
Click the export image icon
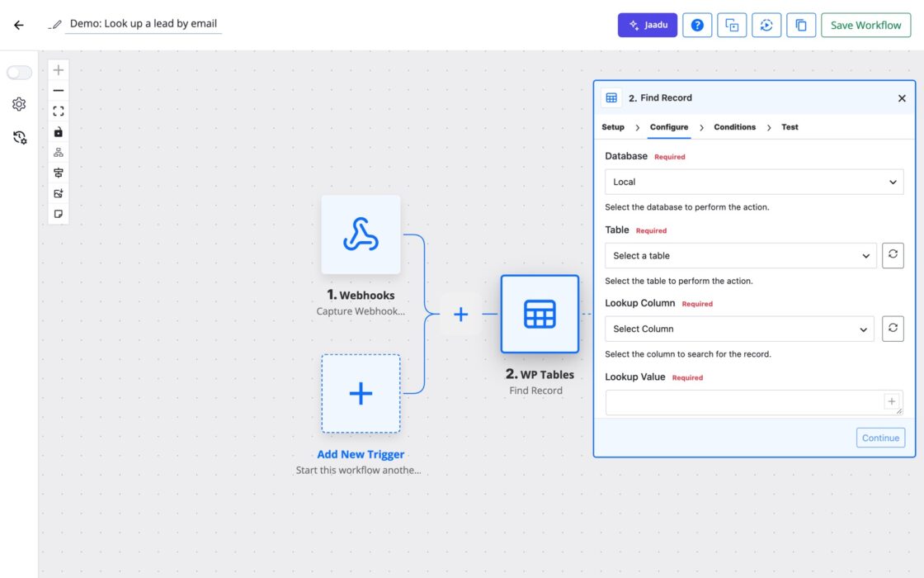tap(59, 193)
